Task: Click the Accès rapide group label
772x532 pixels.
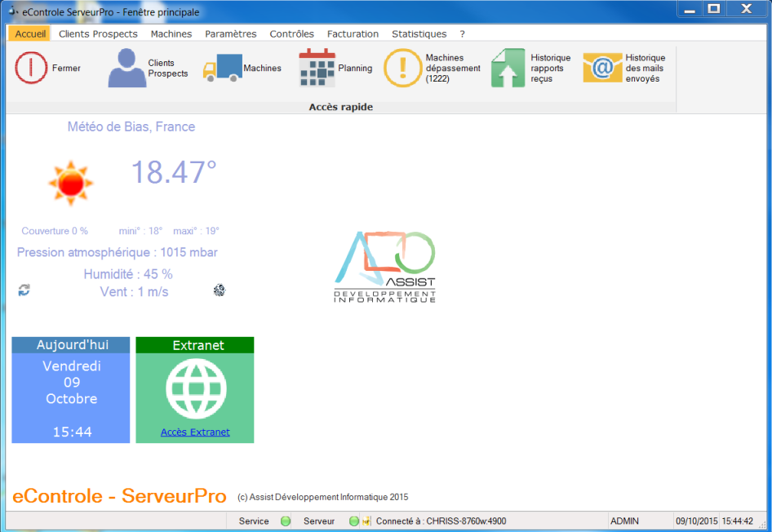Action: point(340,107)
